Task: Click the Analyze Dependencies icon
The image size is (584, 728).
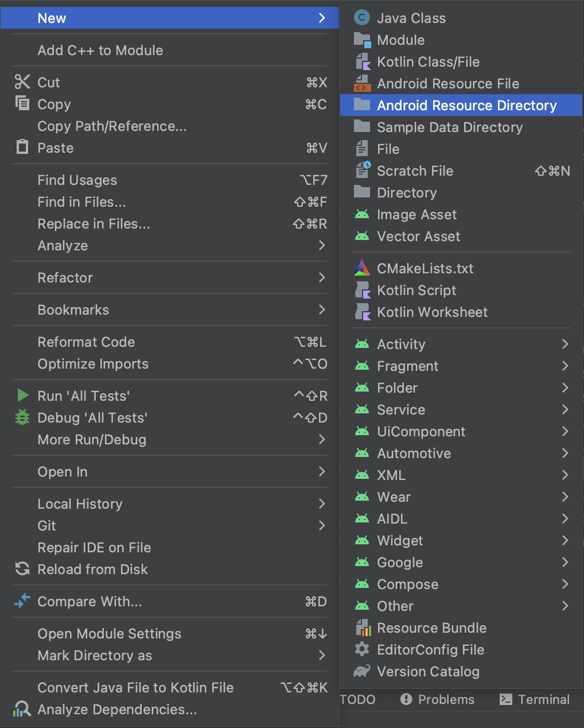Action: pyautogui.click(x=22, y=709)
